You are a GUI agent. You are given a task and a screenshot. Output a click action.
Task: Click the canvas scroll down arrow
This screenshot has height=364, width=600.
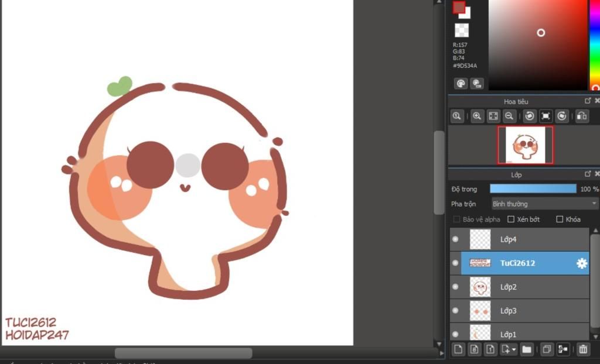(439, 344)
